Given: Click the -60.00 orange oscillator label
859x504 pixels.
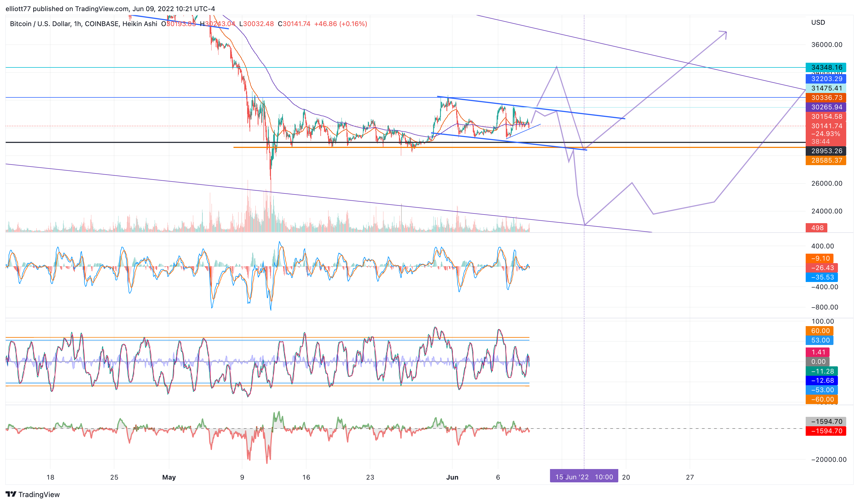Looking at the screenshot, I should point(822,400).
